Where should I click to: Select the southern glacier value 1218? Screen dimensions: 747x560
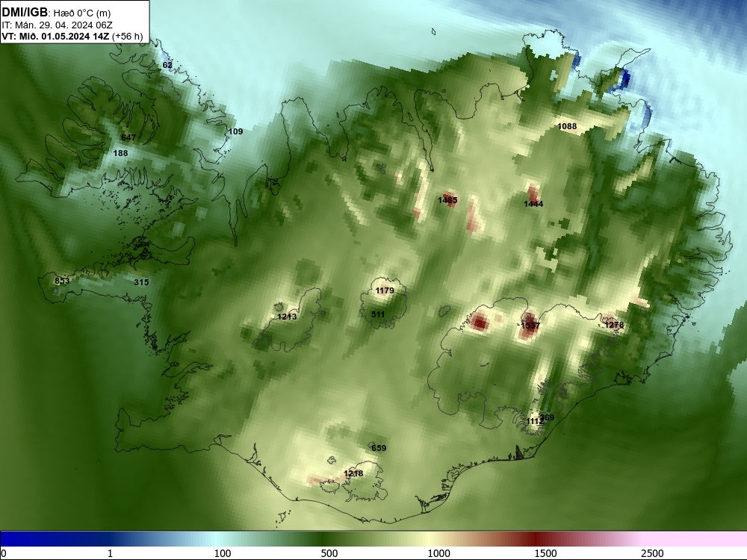click(353, 474)
